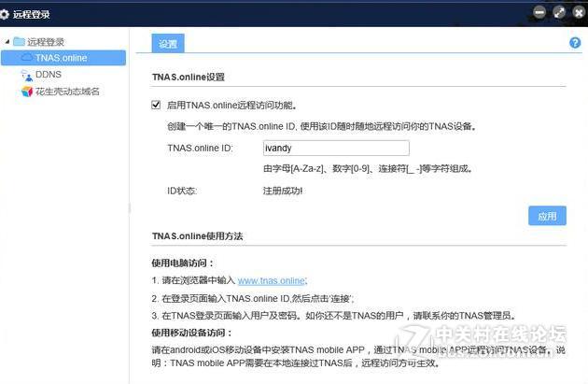Viewport: 588px width, 384px height.
Task: Click the DDNS user network icon
Action: [x=27, y=75]
